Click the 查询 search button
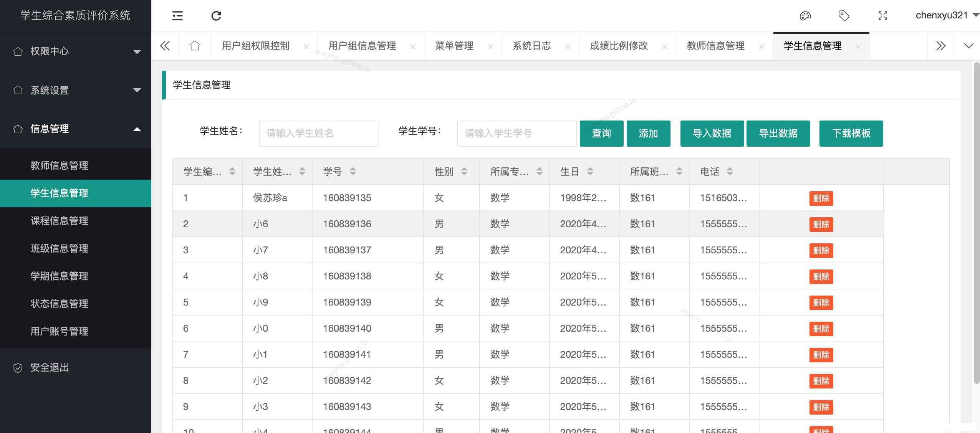Screen dimensions: 980x433 601,133
